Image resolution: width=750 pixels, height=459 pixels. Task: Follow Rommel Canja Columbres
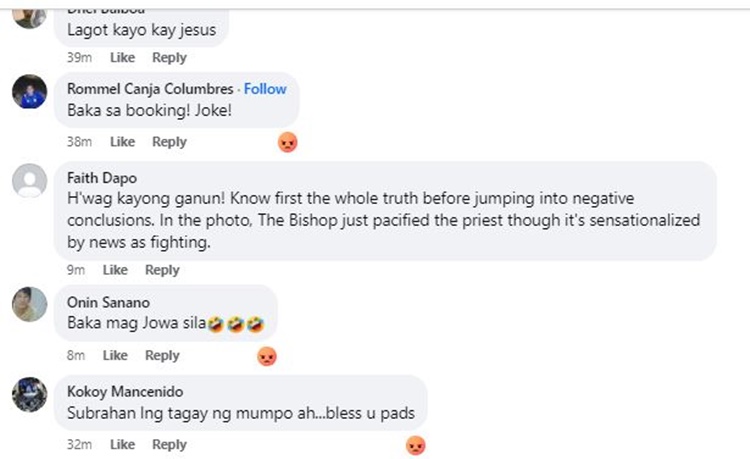pyautogui.click(x=265, y=89)
